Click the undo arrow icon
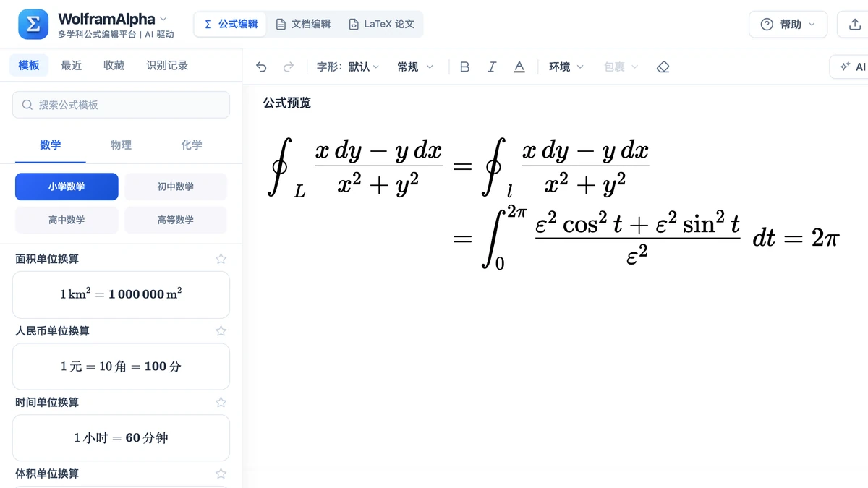 261,67
